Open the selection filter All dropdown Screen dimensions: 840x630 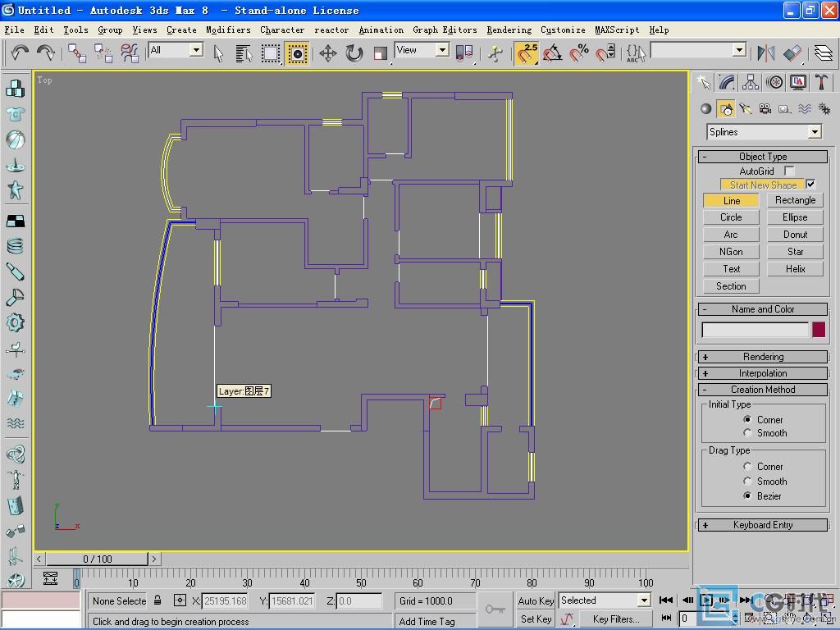coord(197,50)
